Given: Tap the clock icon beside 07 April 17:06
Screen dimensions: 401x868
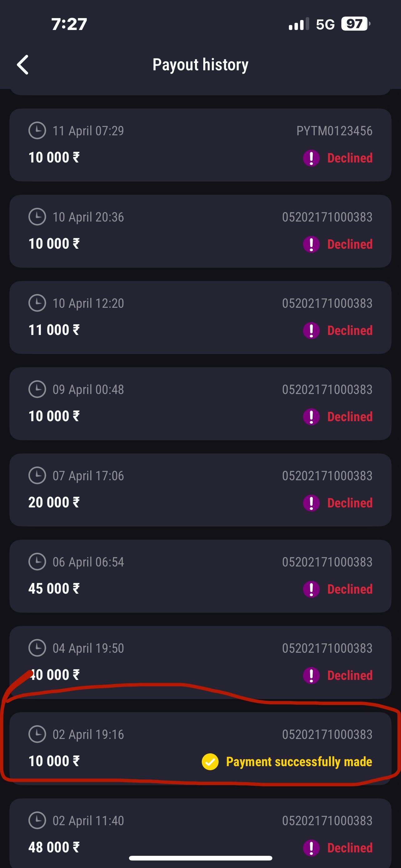Looking at the screenshot, I should [x=37, y=476].
